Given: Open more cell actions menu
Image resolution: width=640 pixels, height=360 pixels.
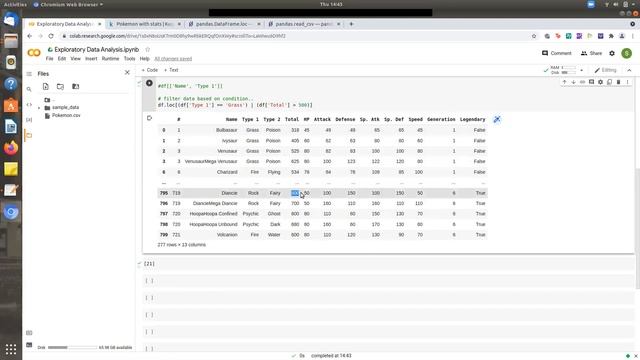Looking at the screenshot, I should pos(627,82).
